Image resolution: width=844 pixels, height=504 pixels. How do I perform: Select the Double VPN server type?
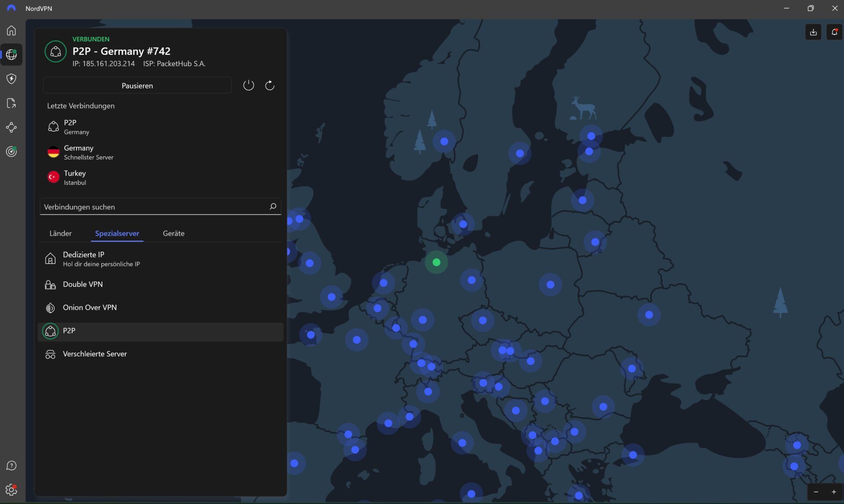160,284
